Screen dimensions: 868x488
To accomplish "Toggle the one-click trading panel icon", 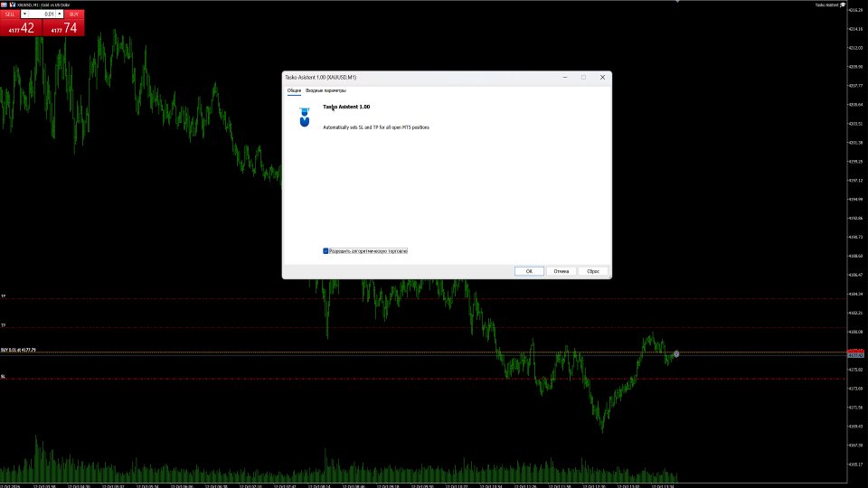I will click(x=4, y=5).
